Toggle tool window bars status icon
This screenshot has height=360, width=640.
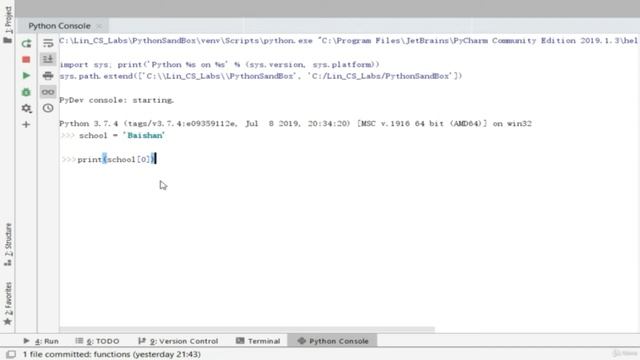click(x=11, y=354)
